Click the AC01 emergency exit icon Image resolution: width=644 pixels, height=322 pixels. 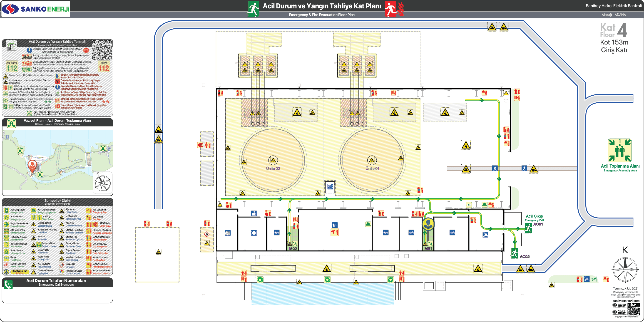(528, 228)
